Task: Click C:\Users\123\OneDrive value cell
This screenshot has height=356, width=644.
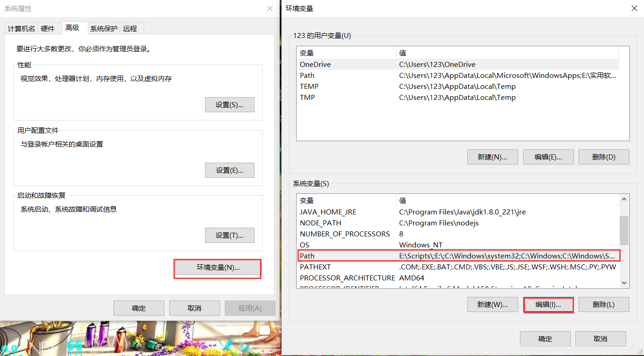Action: [x=437, y=65]
